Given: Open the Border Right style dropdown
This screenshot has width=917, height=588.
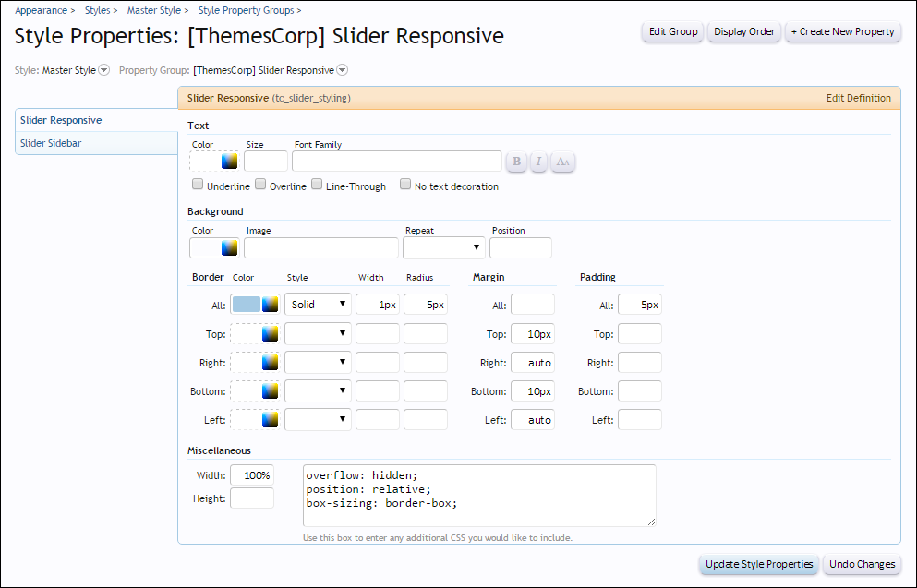Looking at the screenshot, I should pos(319,363).
